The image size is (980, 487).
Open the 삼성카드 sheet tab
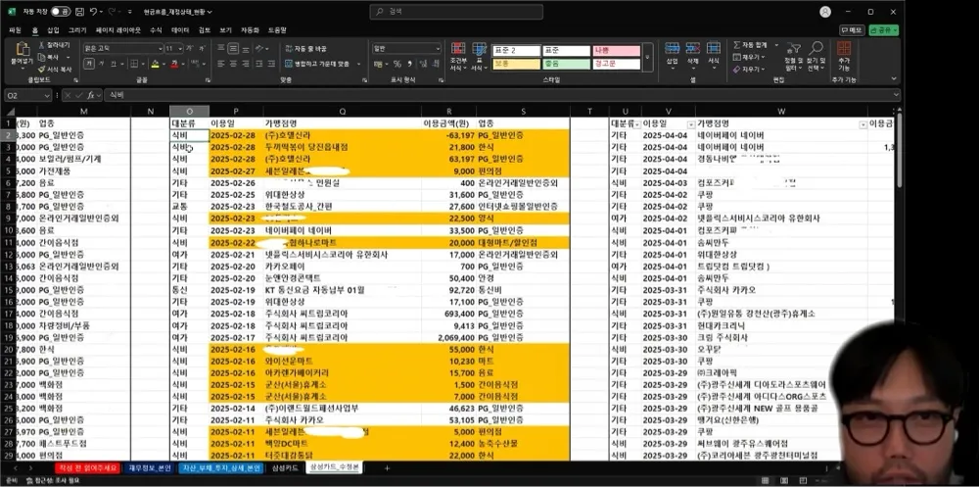[x=284, y=467]
